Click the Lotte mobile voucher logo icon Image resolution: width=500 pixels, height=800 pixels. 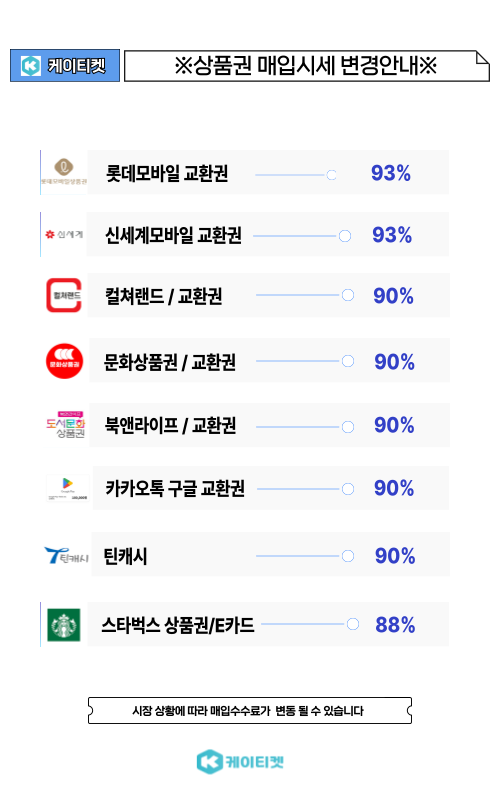(64, 172)
